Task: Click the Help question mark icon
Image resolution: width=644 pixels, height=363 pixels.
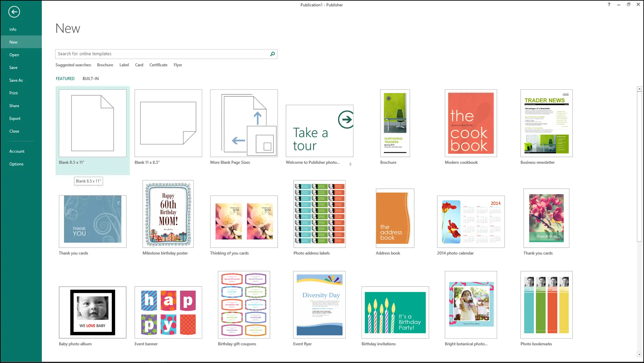Action: point(608,5)
